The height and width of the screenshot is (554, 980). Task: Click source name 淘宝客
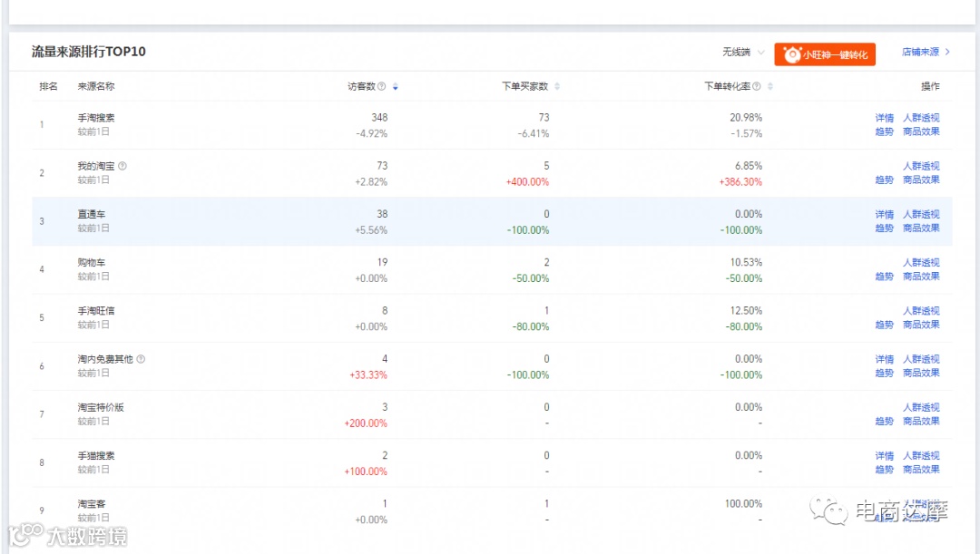click(92, 503)
